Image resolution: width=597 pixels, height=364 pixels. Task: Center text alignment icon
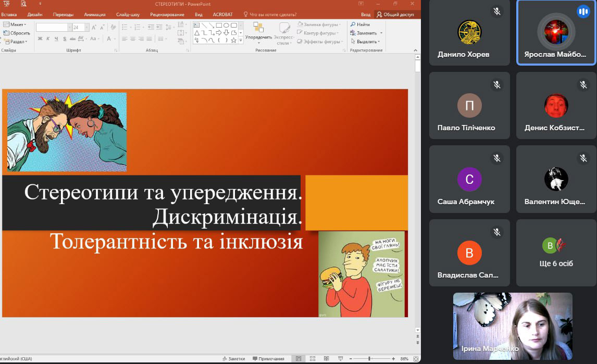point(132,39)
